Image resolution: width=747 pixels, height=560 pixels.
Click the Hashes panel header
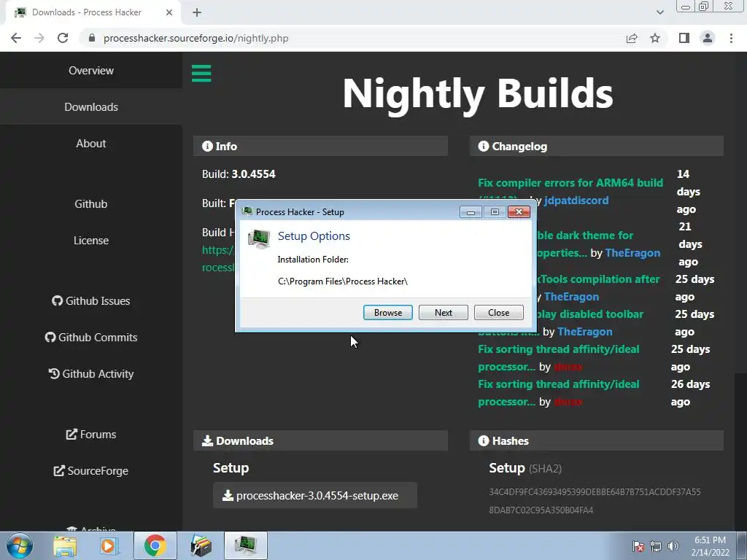(x=597, y=441)
